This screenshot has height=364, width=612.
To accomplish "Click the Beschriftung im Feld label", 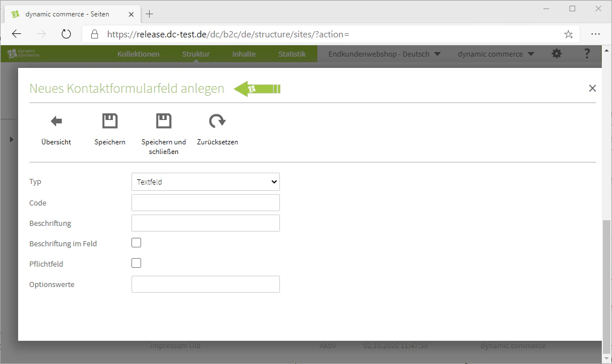I will tap(63, 243).
